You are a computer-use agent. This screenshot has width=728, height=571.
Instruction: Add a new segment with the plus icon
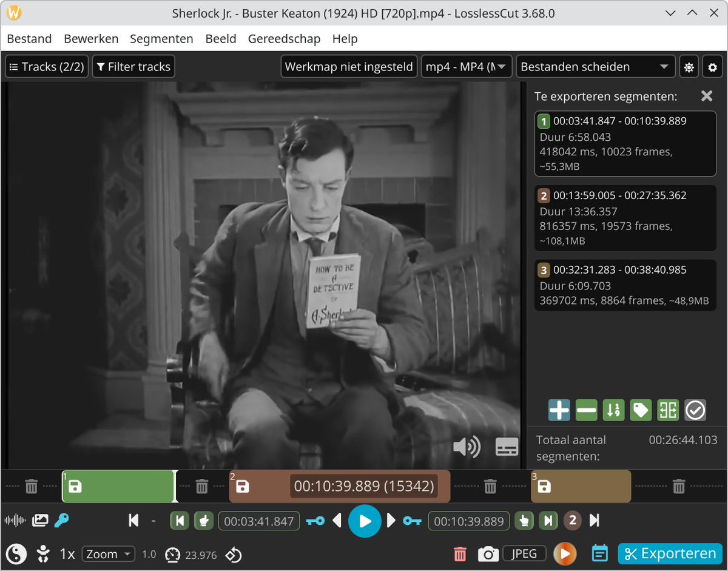(x=559, y=411)
